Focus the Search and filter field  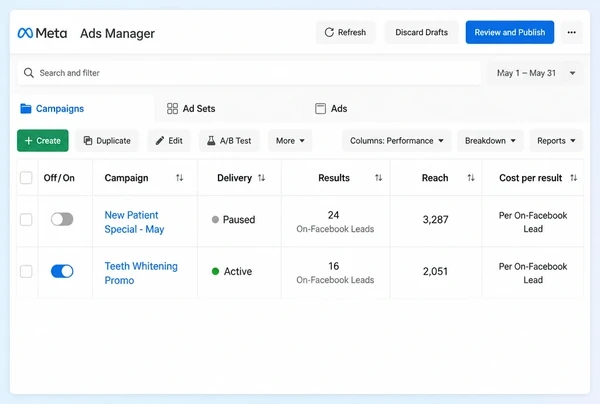(x=249, y=73)
